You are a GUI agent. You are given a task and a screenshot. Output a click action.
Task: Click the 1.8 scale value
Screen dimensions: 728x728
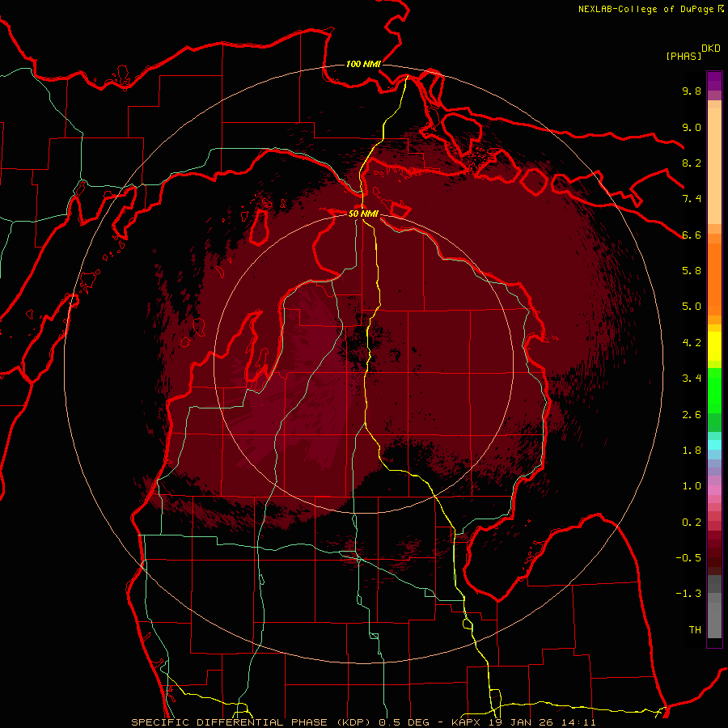tap(692, 451)
